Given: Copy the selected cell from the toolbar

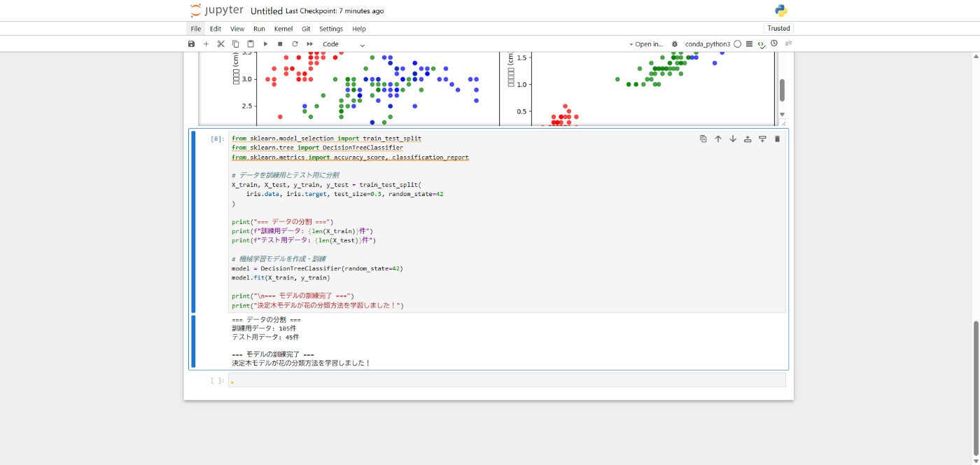Looking at the screenshot, I should [236, 44].
